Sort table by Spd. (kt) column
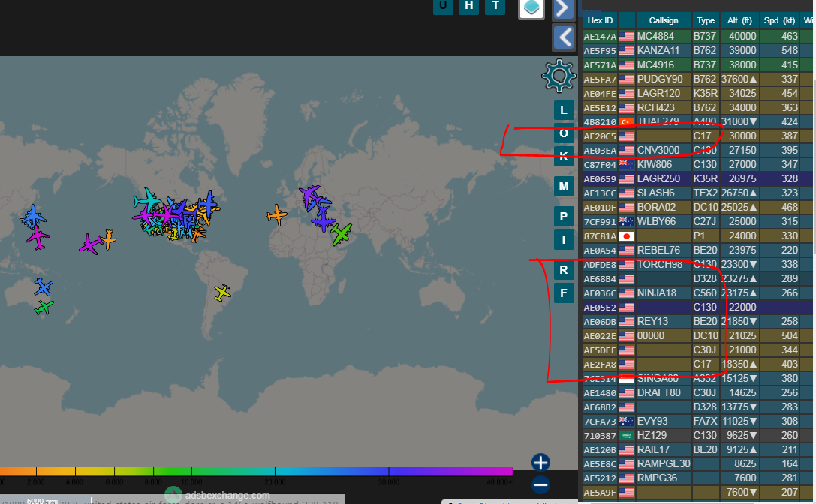 [x=779, y=20]
